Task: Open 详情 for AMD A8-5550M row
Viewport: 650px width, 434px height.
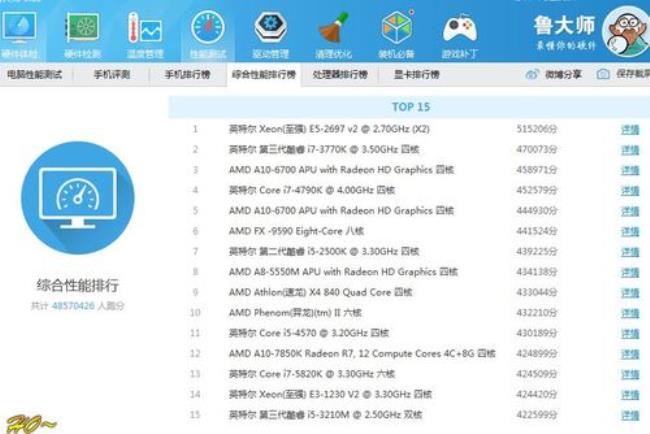Action: [x=630, y=272]
